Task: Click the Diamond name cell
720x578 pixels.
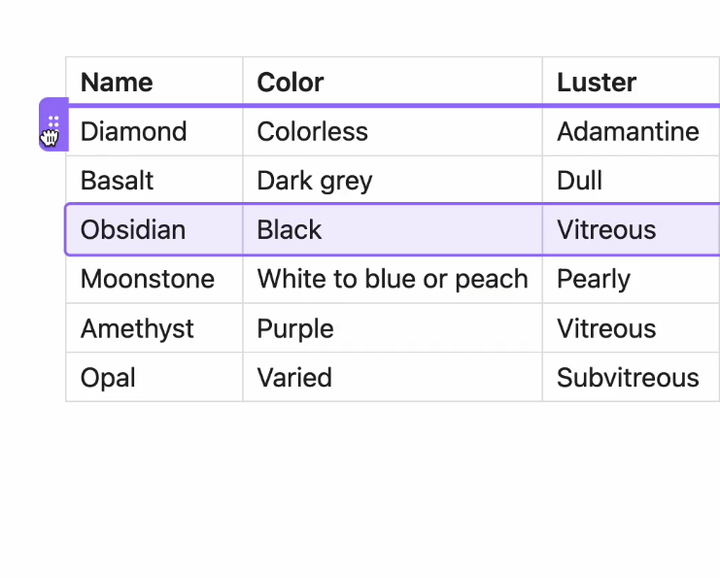Action: (x=134, y=131)
